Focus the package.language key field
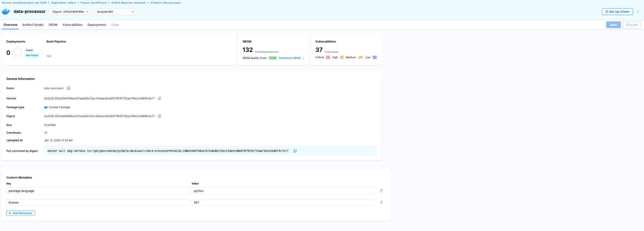Image resolution: width=644 pixels, height=231 pixels. pyautogui.click(x=98, y=191)
